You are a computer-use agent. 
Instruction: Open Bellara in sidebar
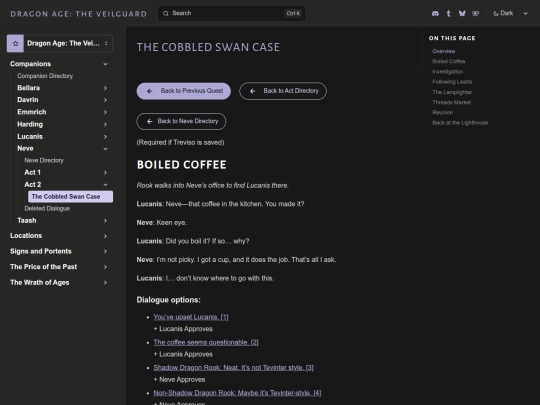tap(29, 88)
